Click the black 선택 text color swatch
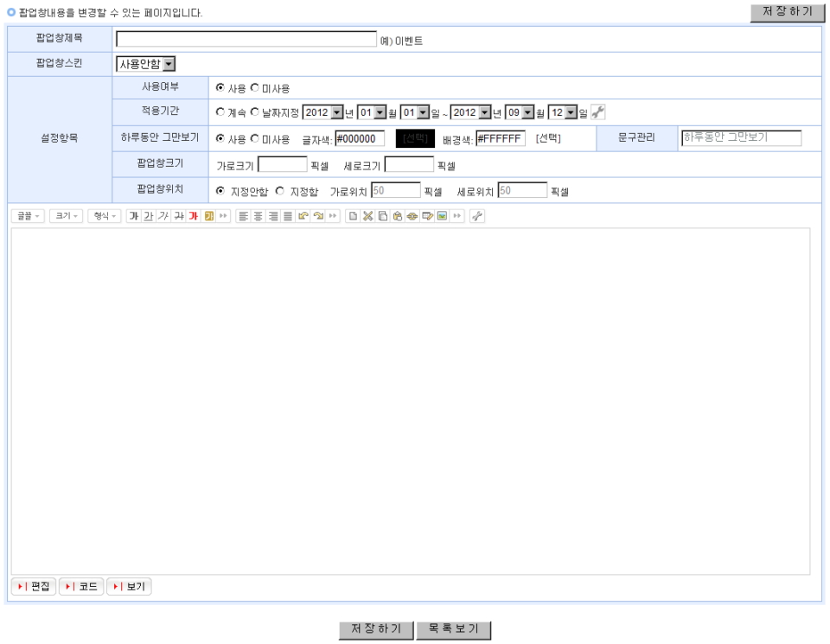Image resolution: width=830 pixels, height=644 pixels. [x=414, y=138]
